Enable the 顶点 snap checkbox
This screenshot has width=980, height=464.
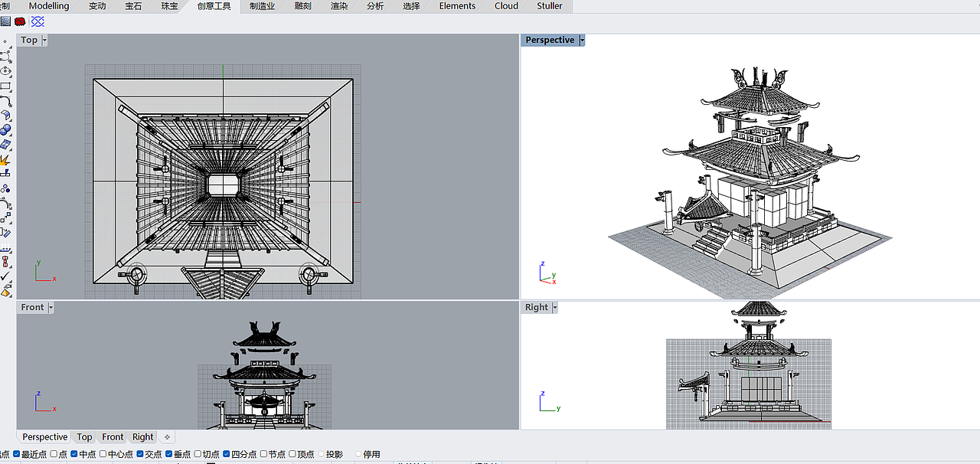292,454
